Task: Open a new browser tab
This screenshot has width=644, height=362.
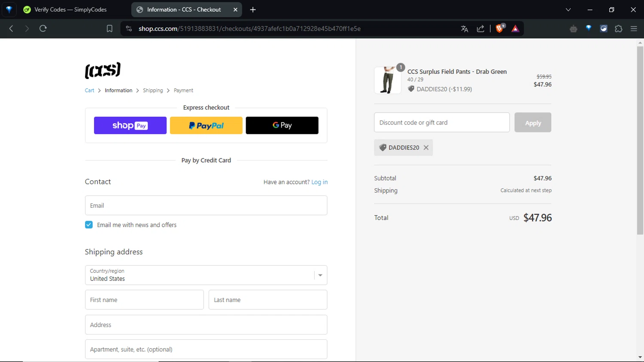Action: pyautogui.click(x=253, y=9)
